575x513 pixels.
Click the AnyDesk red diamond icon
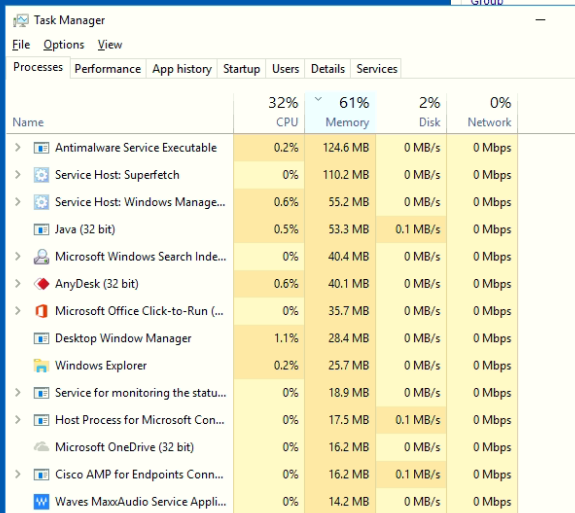coord(41,284)
